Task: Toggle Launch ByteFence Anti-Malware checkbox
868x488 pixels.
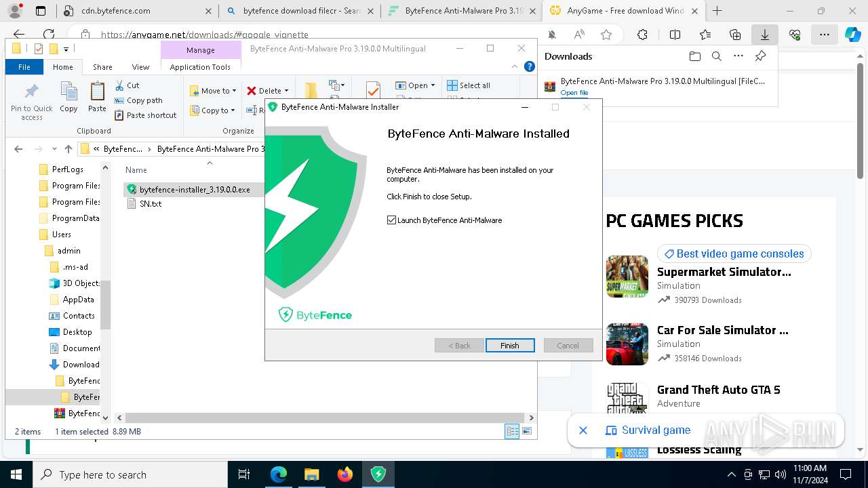Action: [x=391, y=220]
